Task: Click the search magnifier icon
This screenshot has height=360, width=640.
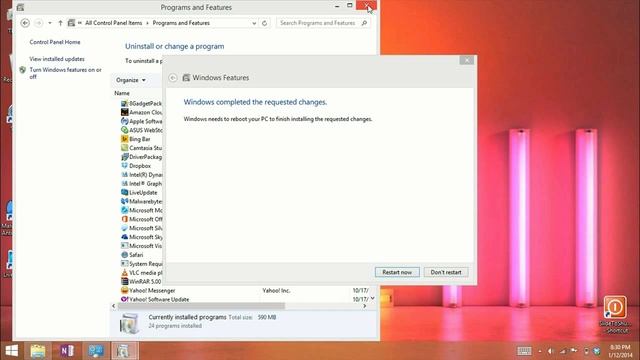Action: pyautogui.click(x=364, y=23)
